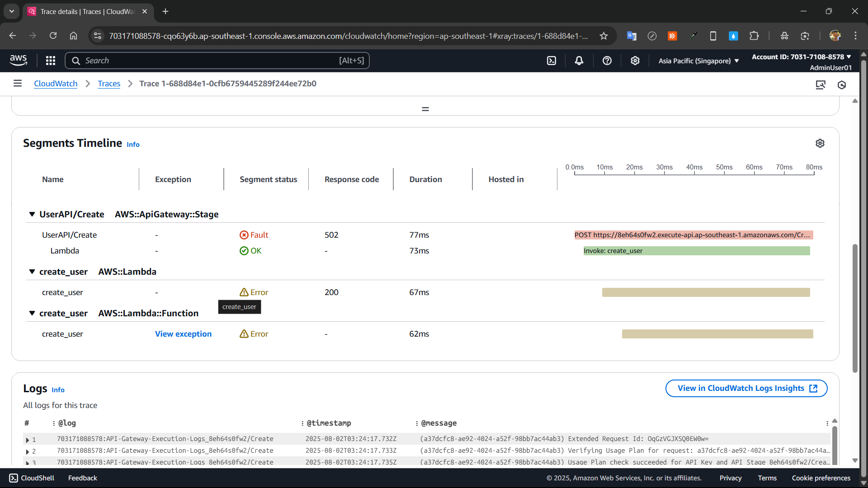View site information icon in address bar
868x488 pixels.
(x=98, y=36)
